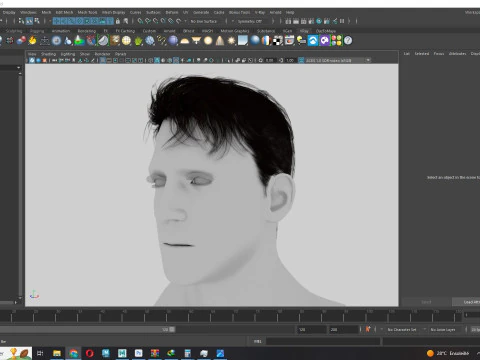Click the cone spotlight shelf icon
This screenshot has width=480, height=360.
(220, 41)
